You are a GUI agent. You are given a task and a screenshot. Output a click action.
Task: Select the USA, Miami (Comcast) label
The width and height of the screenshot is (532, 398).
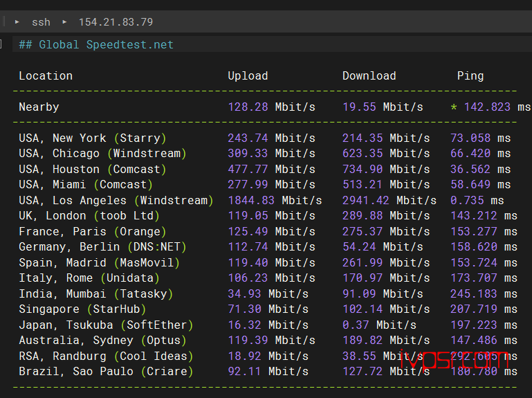click(86, 184)
